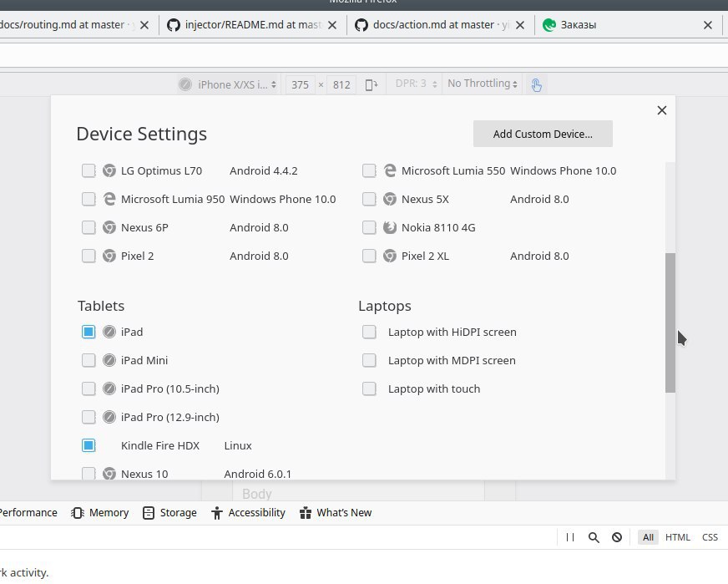Click Safari icon beside iPad
The height and width of the screenshot is (584, 728).
tap(109, 332)
